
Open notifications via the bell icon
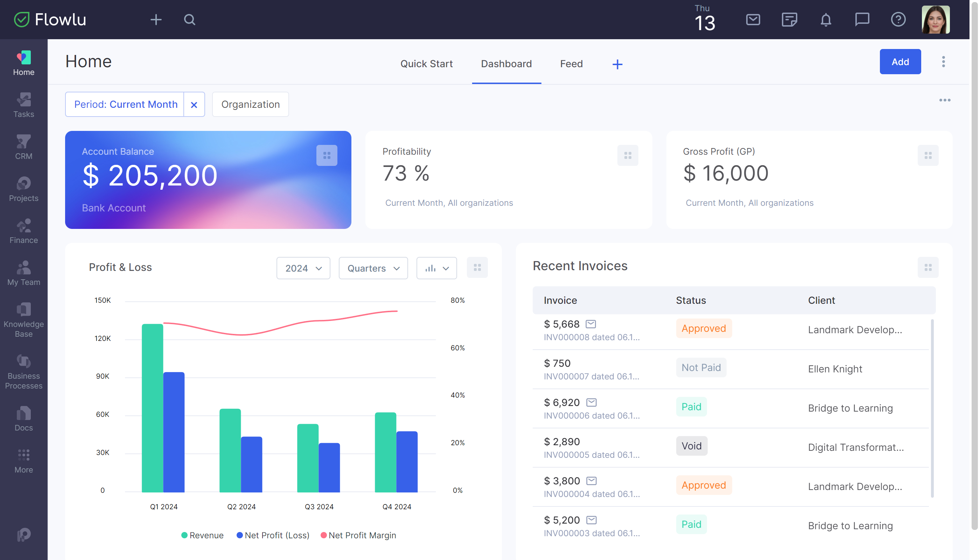[826, 20]
